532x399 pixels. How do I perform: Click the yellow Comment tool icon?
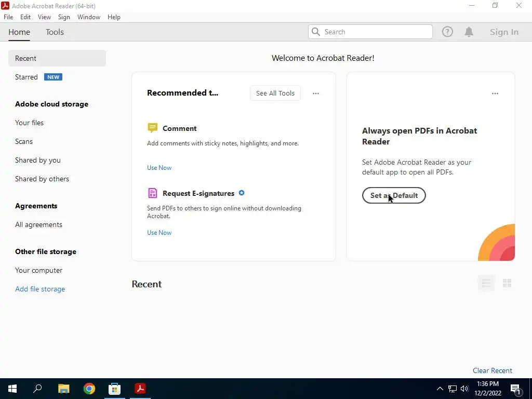[152, 128]
